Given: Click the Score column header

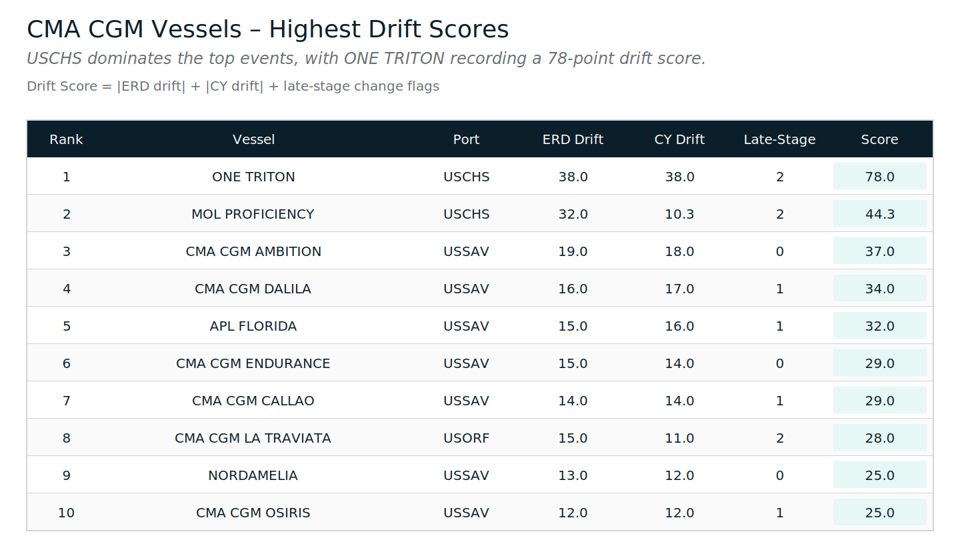Looking at the screenshot, I should (879, 139).
